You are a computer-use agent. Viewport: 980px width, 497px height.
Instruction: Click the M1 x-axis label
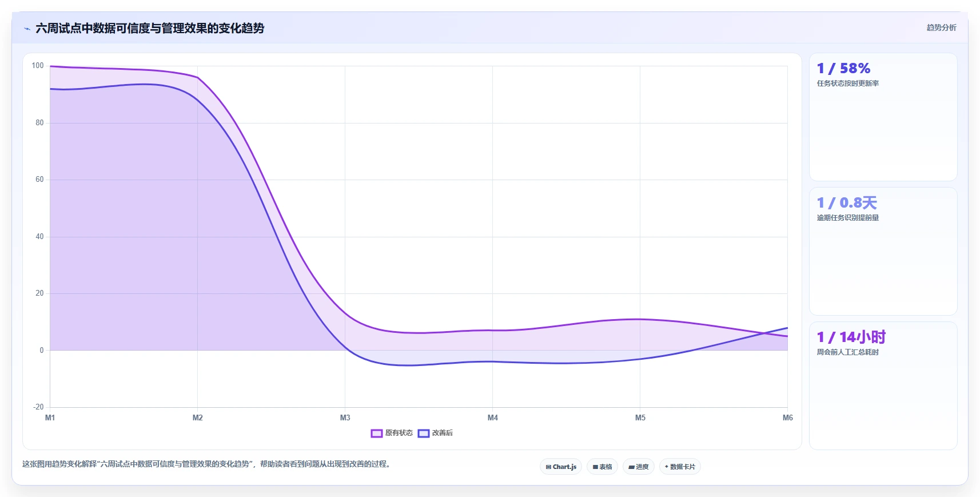(x=50, y=418)
